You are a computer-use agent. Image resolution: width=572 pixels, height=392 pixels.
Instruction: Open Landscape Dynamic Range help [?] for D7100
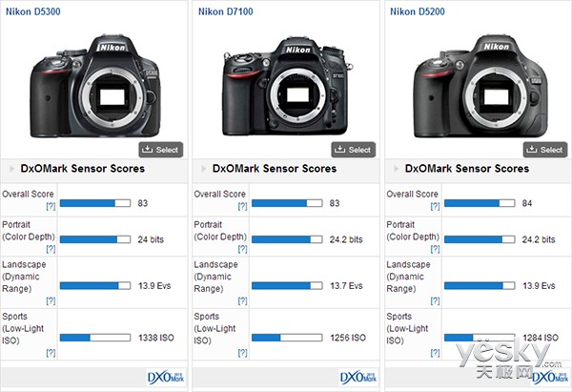pyautogui.click(x=242, y=300)
